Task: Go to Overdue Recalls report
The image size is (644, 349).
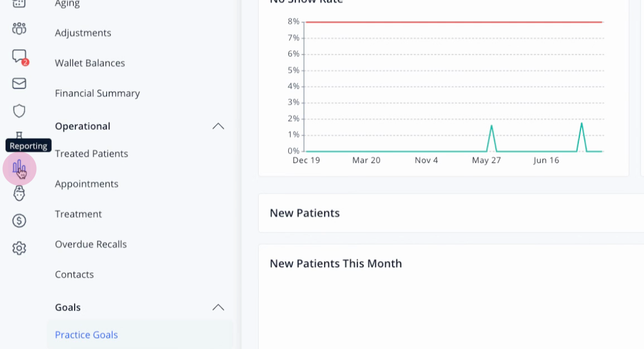Action: coord(91,244)
